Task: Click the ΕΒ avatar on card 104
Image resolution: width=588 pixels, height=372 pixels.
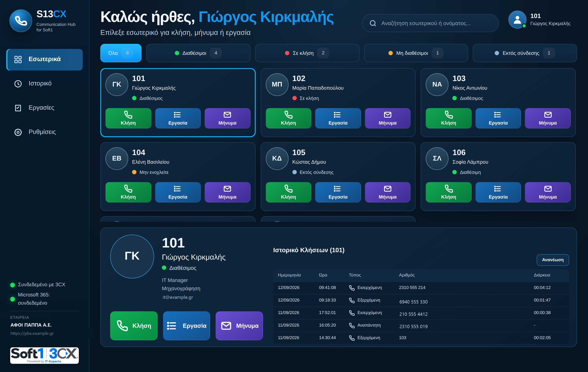Action: pyautogui.click(x=117, y=158)
